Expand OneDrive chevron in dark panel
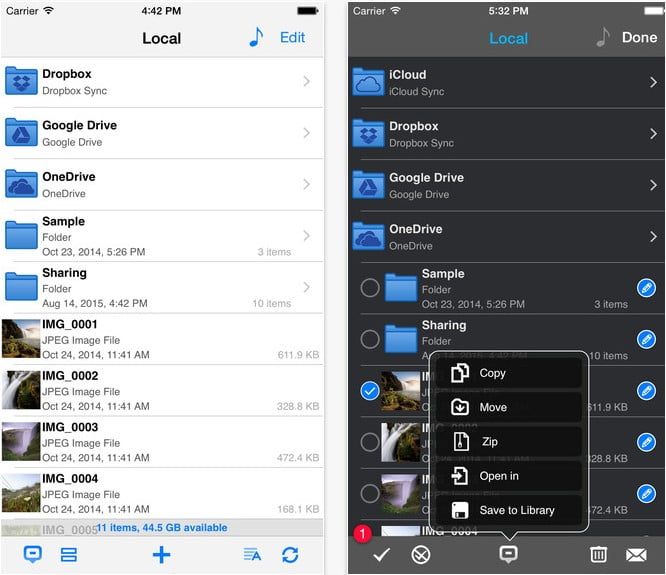The height and width of the screenshot is (575, 666). click(x=652, y=237)
